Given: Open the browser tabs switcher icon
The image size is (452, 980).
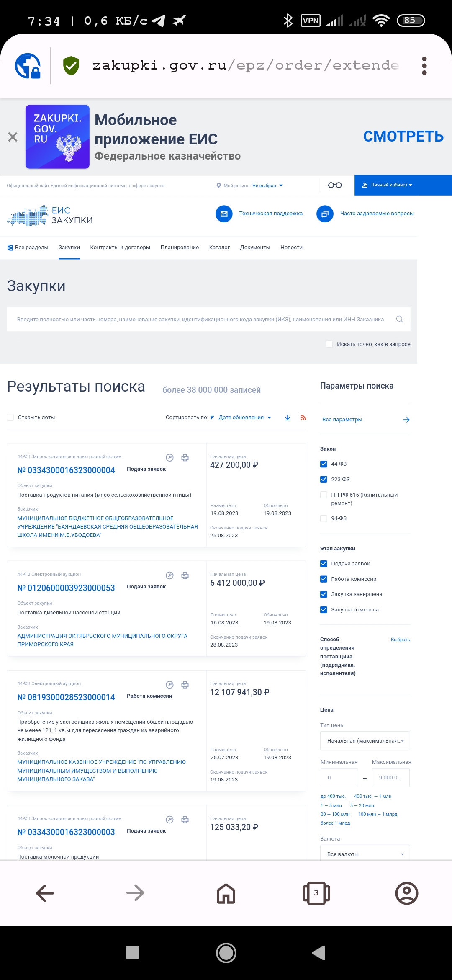Looking at the screenshot, I should pyautogui.click(x=316, y=893).
